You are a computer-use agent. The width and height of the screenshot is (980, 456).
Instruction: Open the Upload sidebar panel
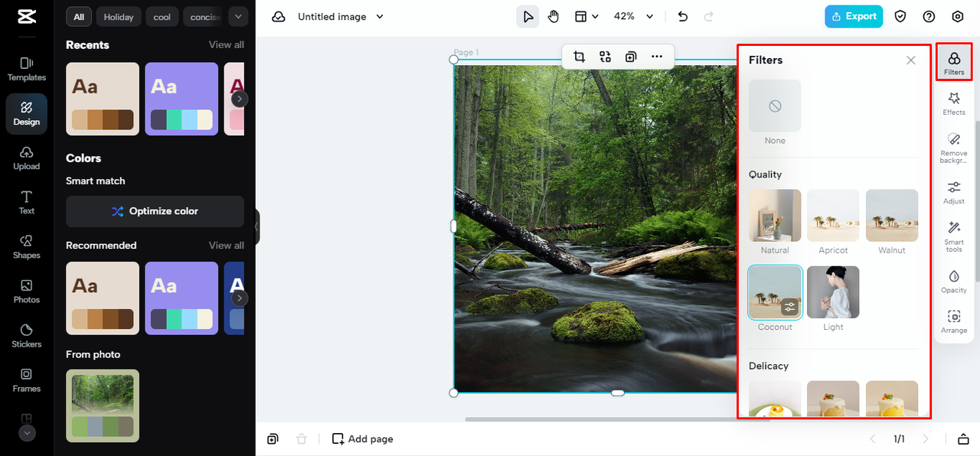[x=27, y=158]
